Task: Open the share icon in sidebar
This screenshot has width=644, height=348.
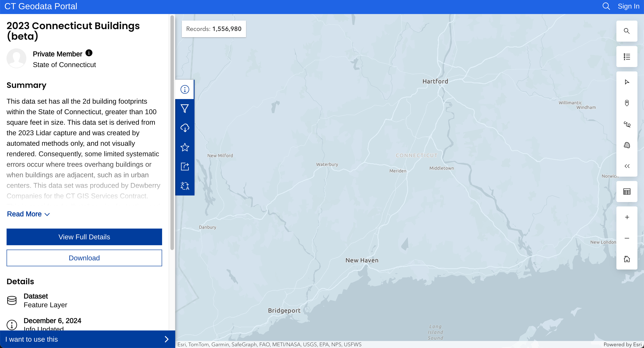Action: coord(184,166)
